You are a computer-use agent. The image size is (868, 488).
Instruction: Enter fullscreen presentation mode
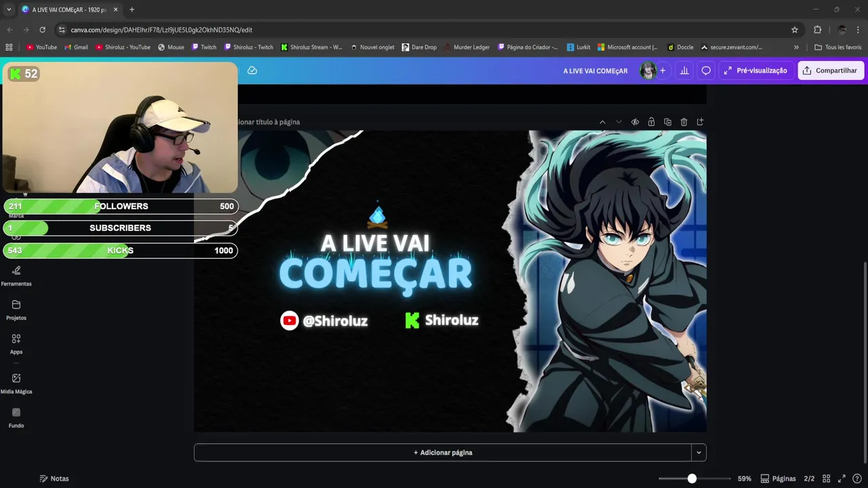pos(842,479)
